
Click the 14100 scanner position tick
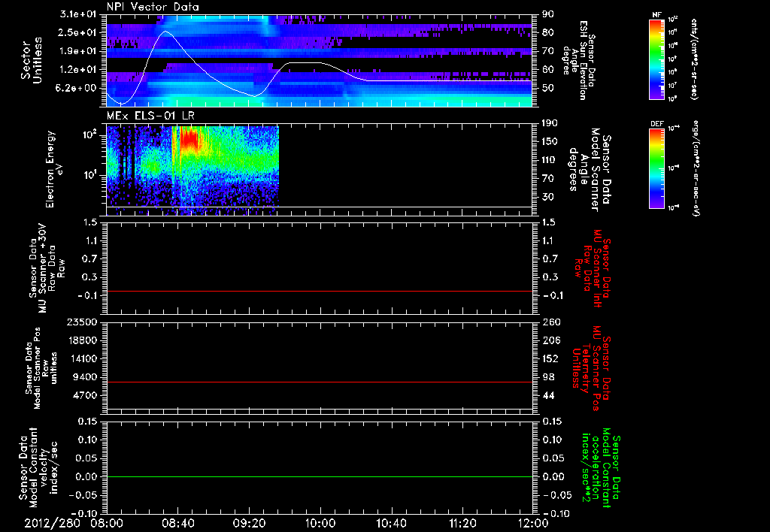tap(83, 358)
